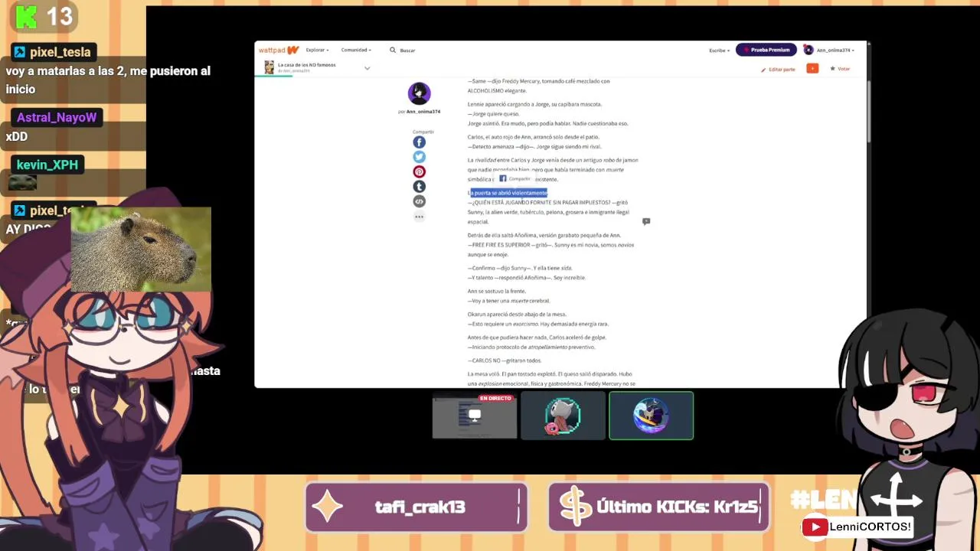The width and height of the screenshot is (980, 551).
Task: Click the Editar parte link
Action: [778, 69]
